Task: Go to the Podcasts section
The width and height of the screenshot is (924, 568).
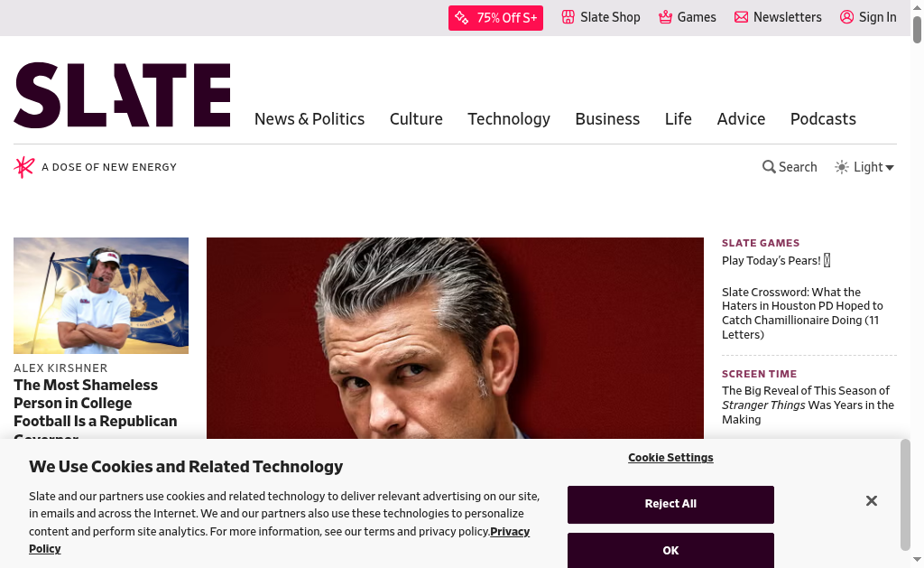Action: 823,119
